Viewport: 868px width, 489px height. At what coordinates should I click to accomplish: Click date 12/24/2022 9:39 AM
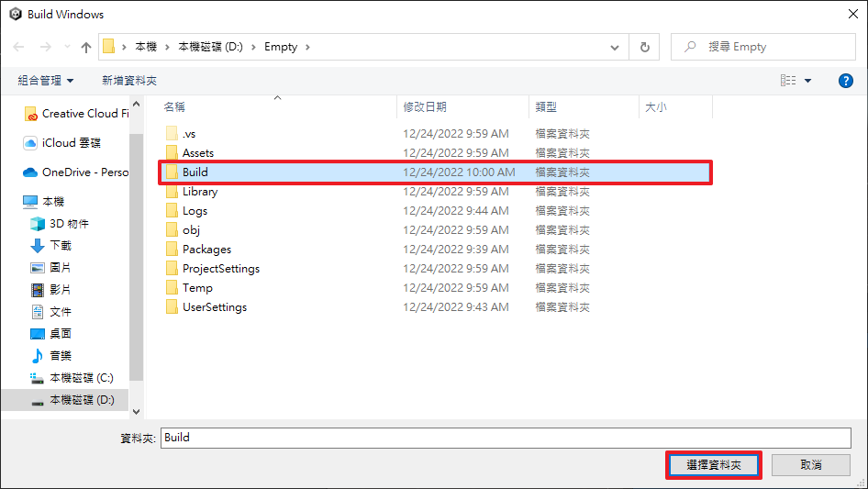tap(456, 250)
